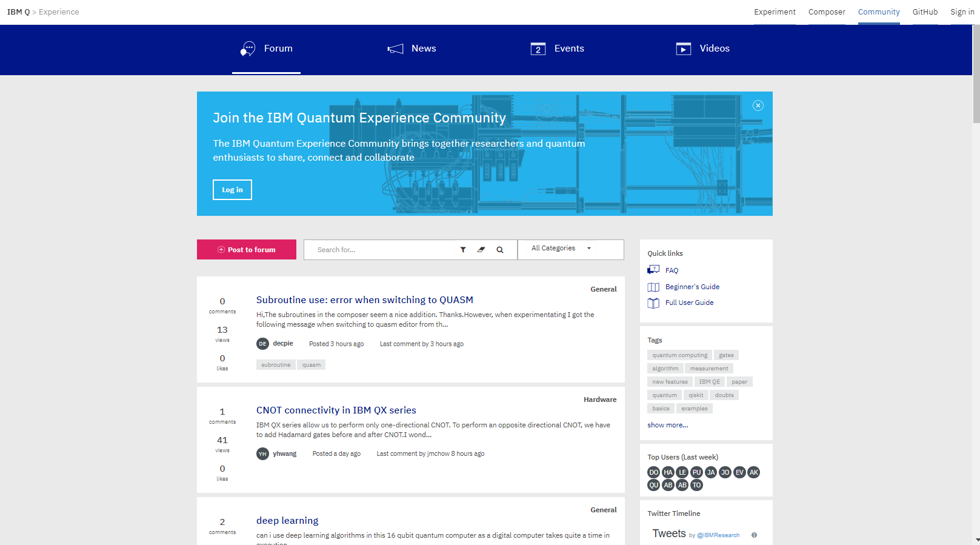Click the QU top user avatar
The image size is (980, 545).
click(654, 485)
